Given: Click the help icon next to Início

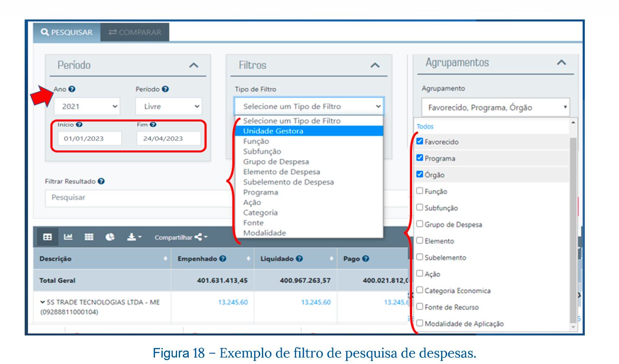Looking at the screenshot, I should pos(79,125).
